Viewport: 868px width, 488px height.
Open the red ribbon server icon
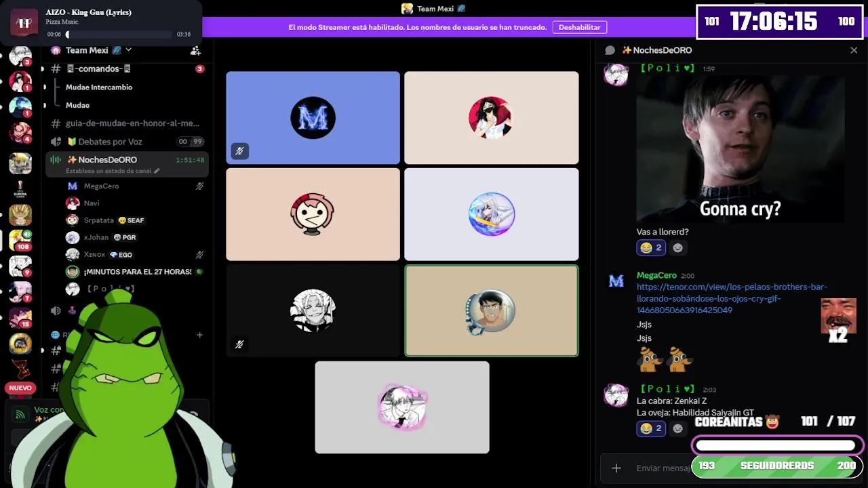[20, 369]
